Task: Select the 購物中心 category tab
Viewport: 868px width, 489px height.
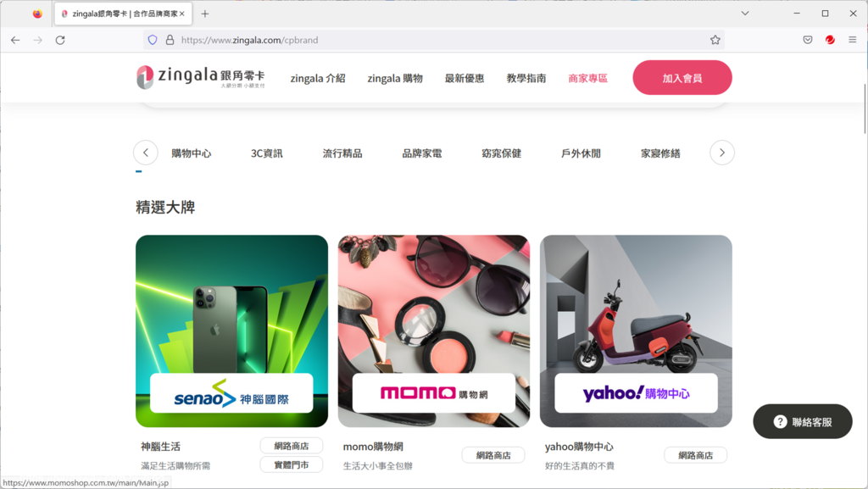Action: [192, 153]
